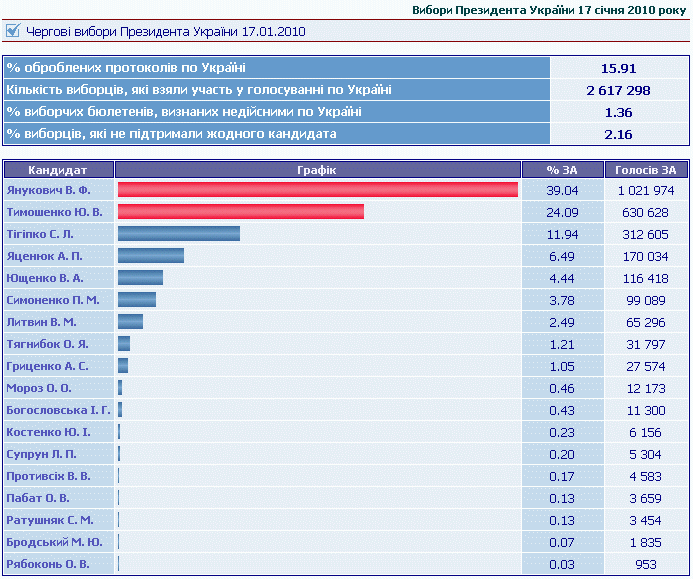Image resolution: width=693 pixels, height=579 pixels.
Task: Open the Чергові вибори Президента України 17.01.2010 link
Action: coord(165,31)
